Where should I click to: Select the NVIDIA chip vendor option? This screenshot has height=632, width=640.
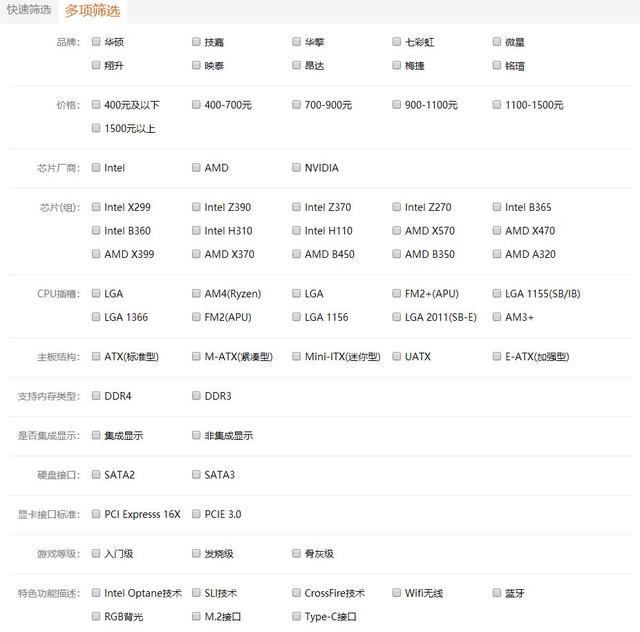click(296, 167)
